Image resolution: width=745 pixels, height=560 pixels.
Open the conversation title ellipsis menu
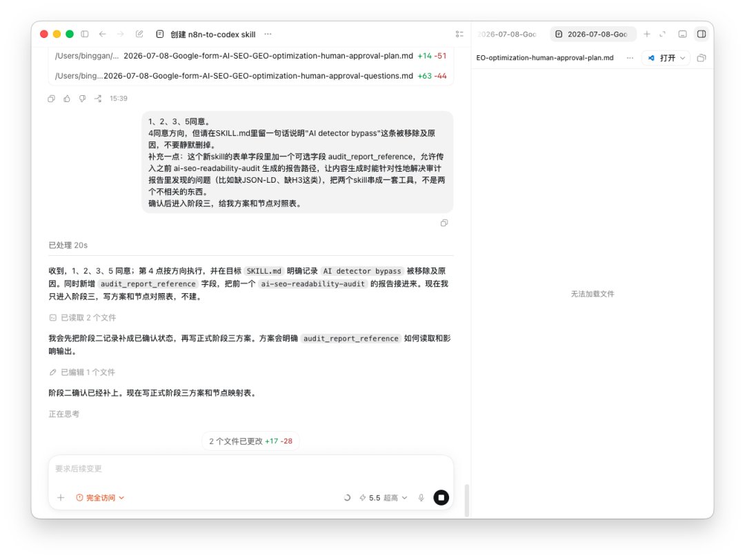(268, 34)
